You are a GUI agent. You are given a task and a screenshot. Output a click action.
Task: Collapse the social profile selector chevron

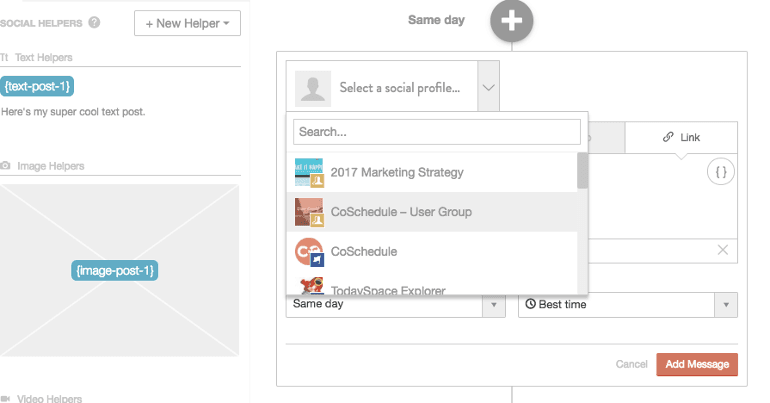pos(488,88)
